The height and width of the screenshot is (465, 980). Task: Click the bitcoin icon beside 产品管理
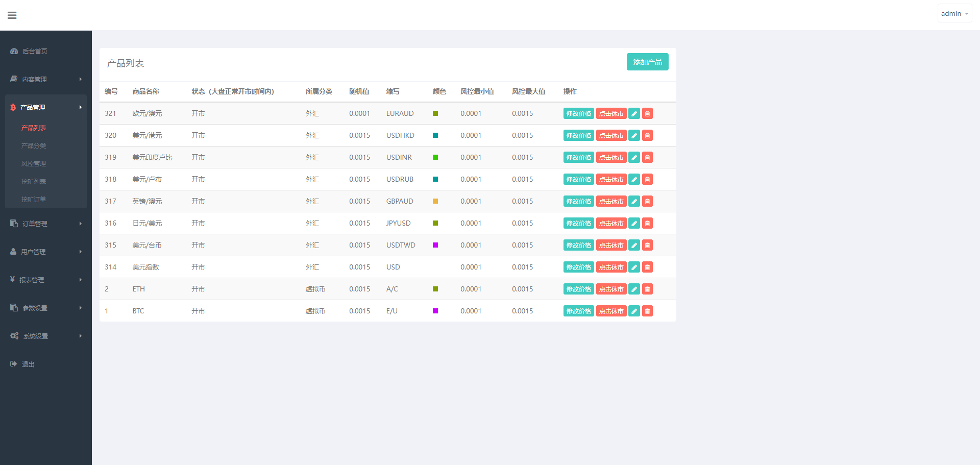[13, 107]
